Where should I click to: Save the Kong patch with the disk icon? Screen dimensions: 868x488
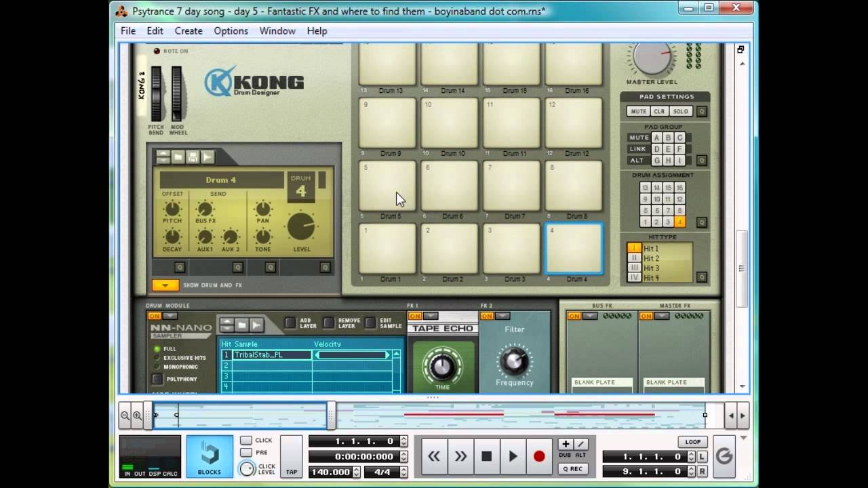[x=193, y=157]
